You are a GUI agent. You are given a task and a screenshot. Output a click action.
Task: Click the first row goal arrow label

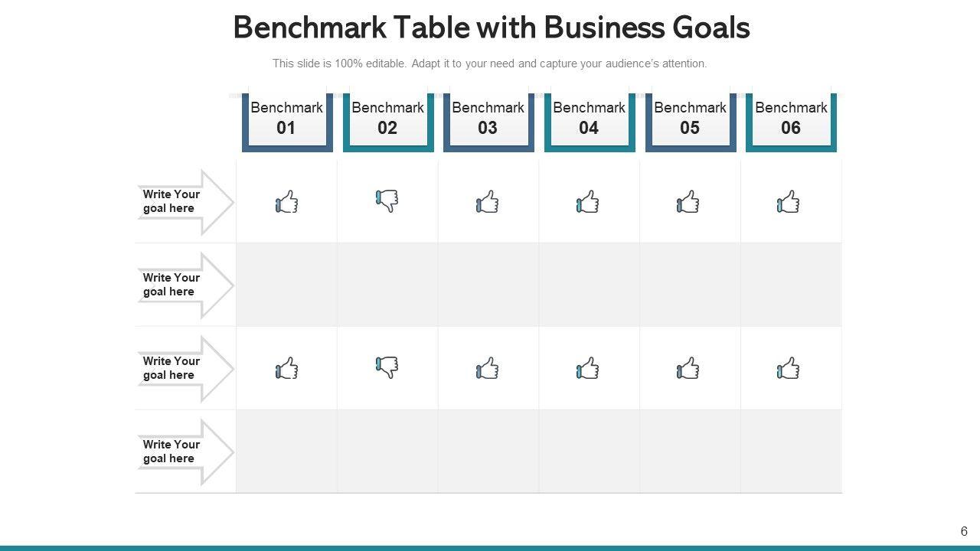point(182,201)
